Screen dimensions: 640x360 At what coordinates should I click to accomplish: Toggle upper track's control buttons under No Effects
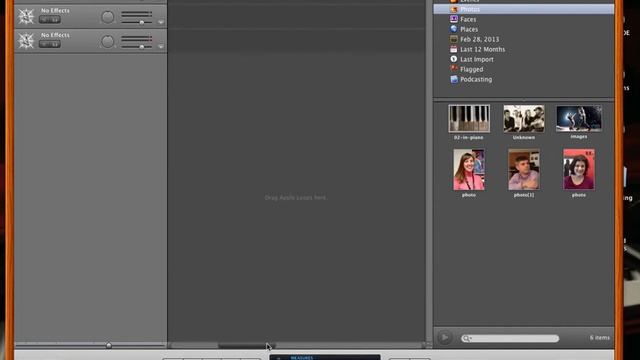(x=50, y=20)
